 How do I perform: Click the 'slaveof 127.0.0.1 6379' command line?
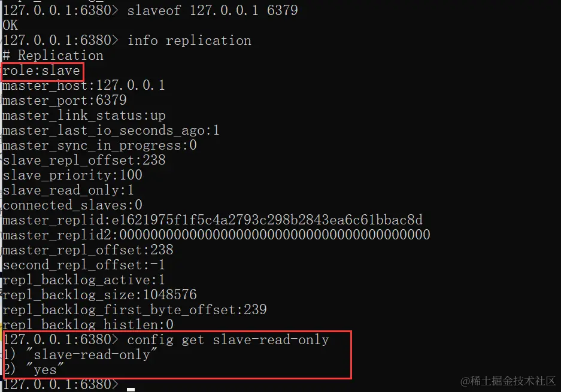coord(150,10)
